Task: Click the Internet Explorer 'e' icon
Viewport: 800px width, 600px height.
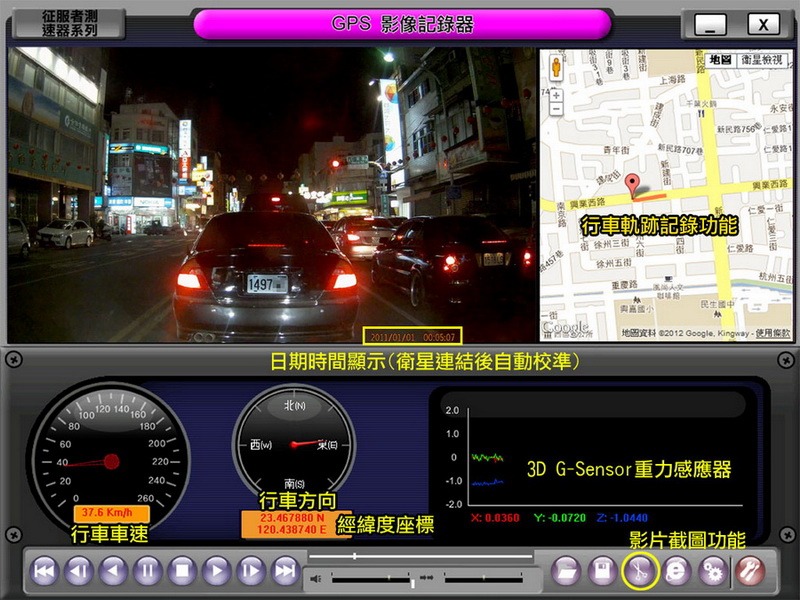Action: (x=676, y=571)
